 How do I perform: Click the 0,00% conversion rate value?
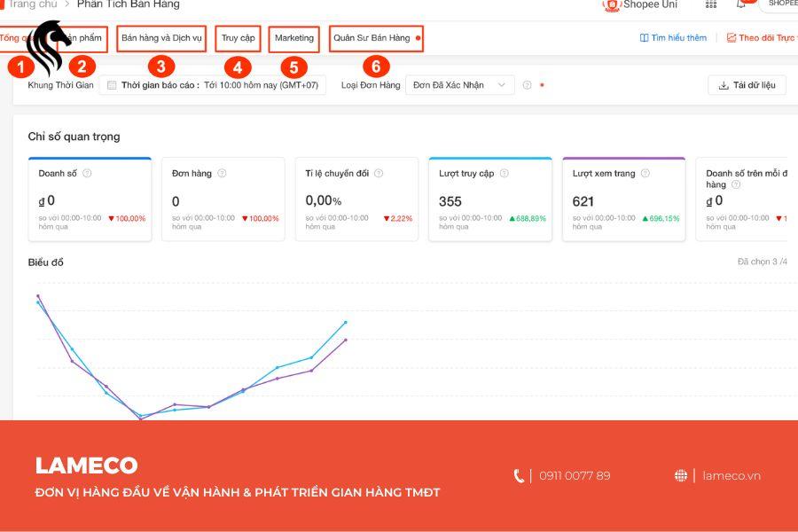point(324,200)
